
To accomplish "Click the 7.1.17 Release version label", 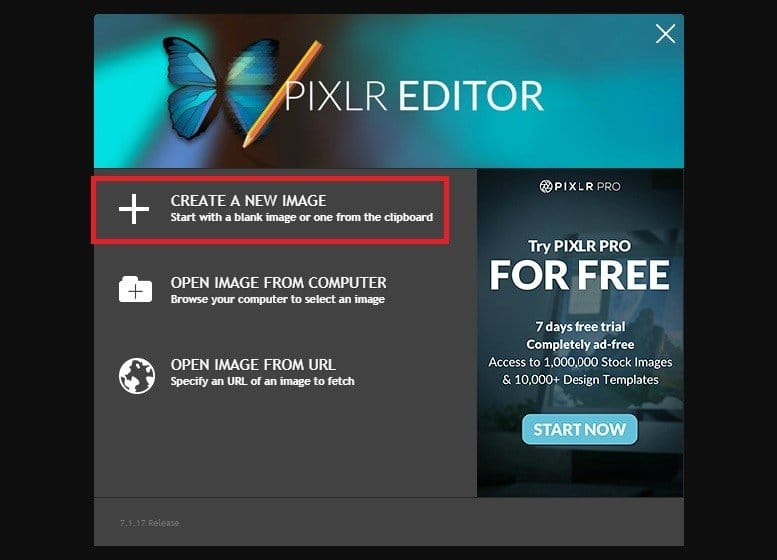I will pyautogui.click(x=149, y=523).
